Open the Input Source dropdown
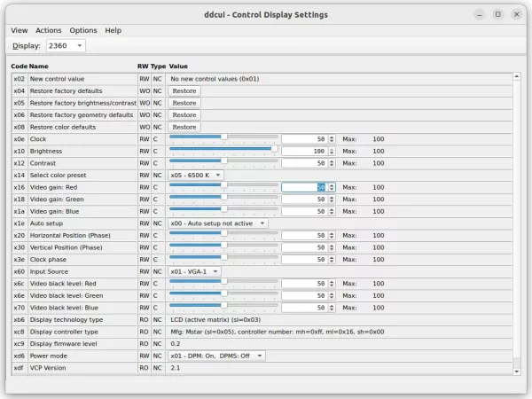This screenshot has height=399, width=532. click(x=194, y=272)
